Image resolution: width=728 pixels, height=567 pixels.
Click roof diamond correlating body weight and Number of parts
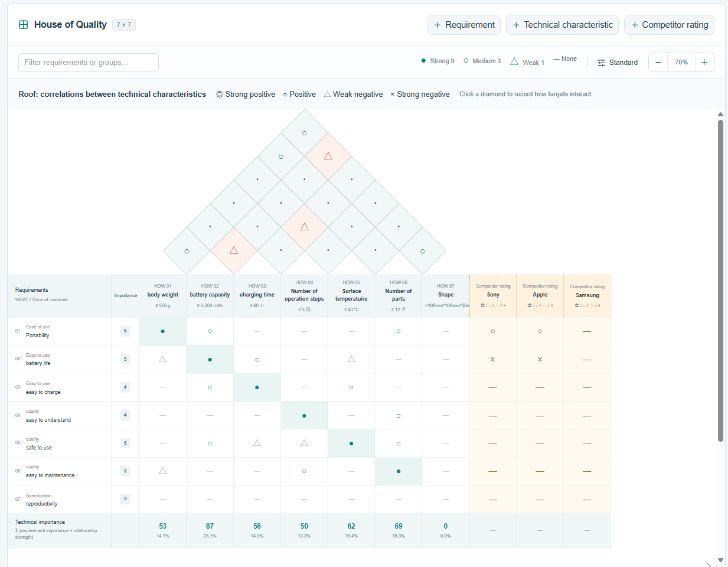click(281, 157)
